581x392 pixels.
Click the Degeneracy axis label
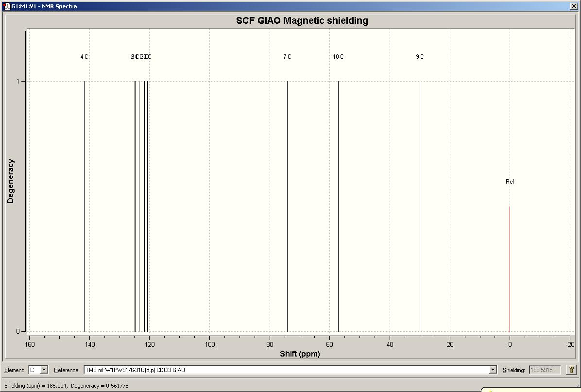tap(10, 181)
